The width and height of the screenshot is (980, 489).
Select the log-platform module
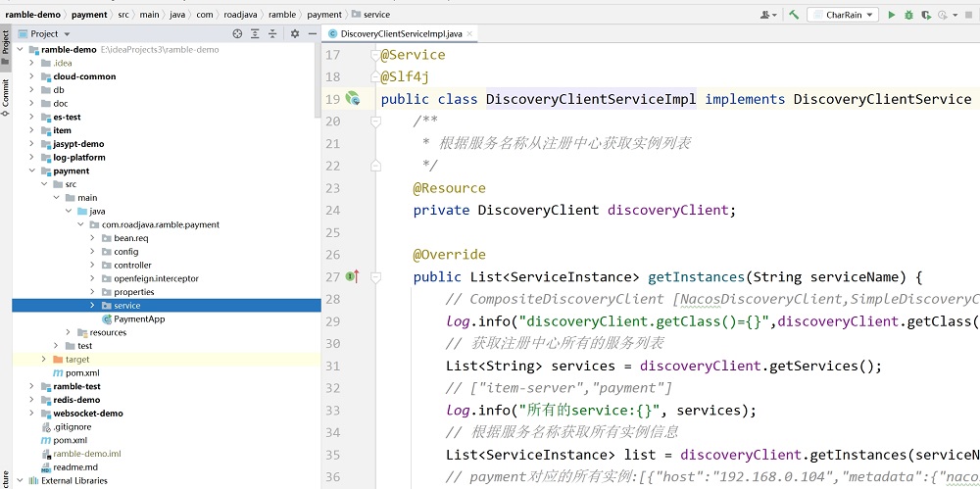(x=79, y=158)
